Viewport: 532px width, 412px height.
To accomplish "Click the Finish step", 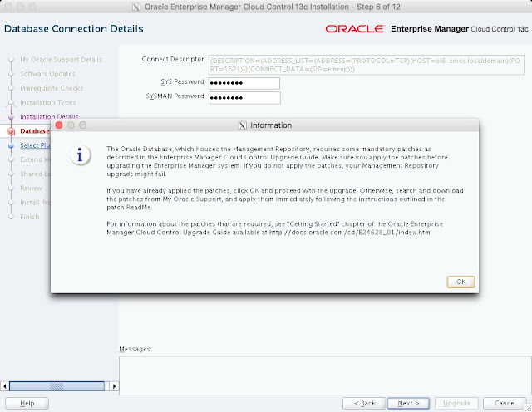I will tap(30, 217).
